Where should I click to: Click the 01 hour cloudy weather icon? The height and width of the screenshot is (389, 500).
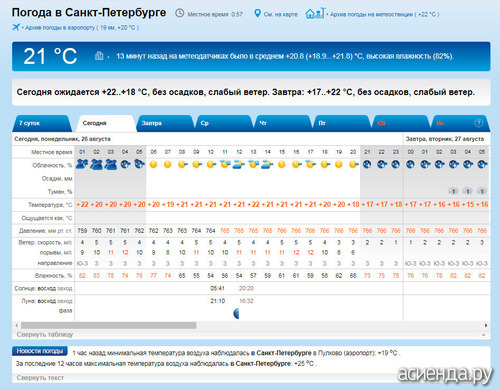tap(82, 164)
